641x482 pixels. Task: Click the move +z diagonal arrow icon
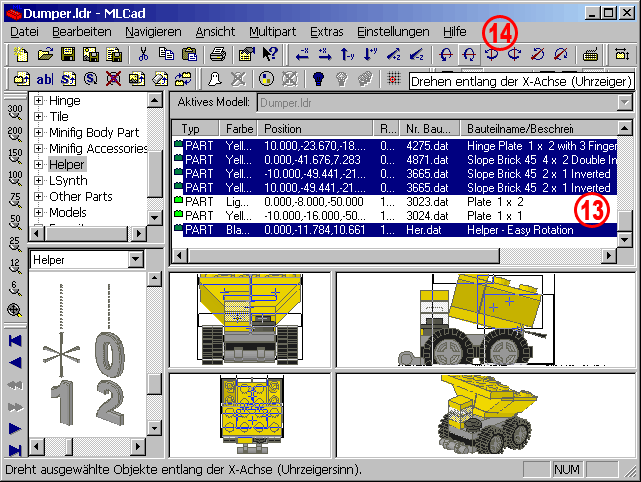pyautogui.click(x=393, y=54)
